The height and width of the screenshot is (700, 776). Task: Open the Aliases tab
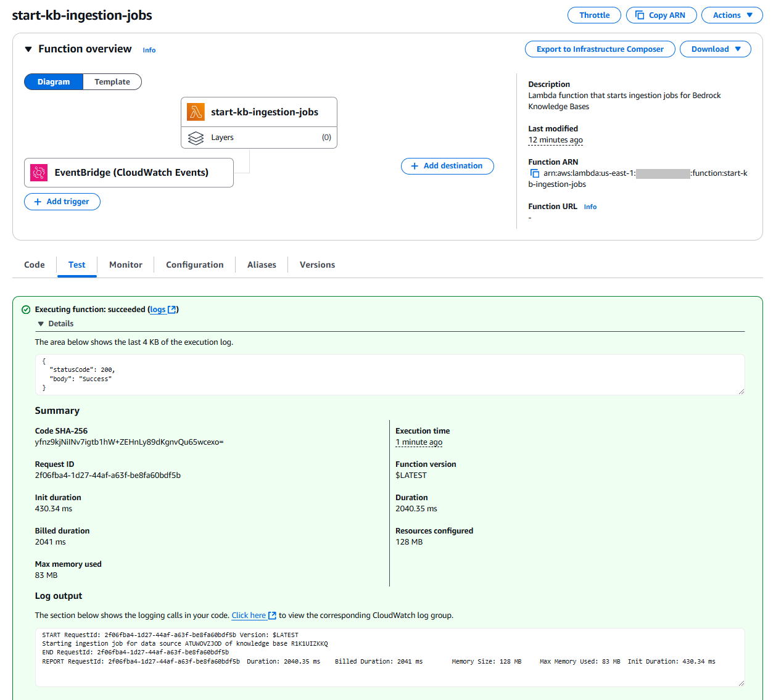262,265
